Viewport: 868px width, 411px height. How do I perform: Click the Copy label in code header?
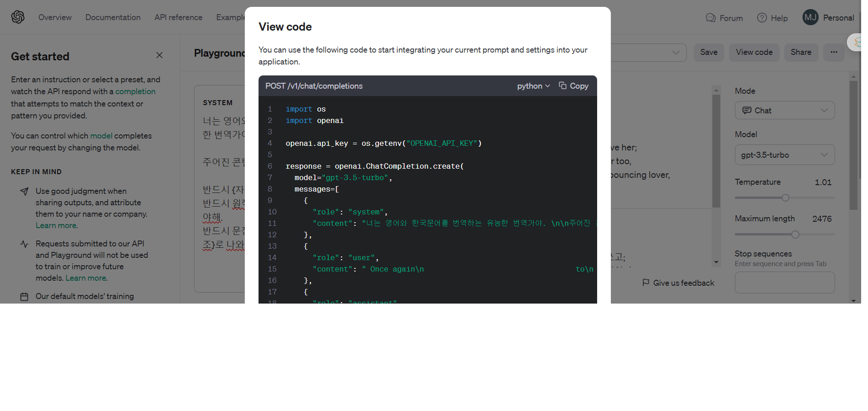click(x=579, y=86)
